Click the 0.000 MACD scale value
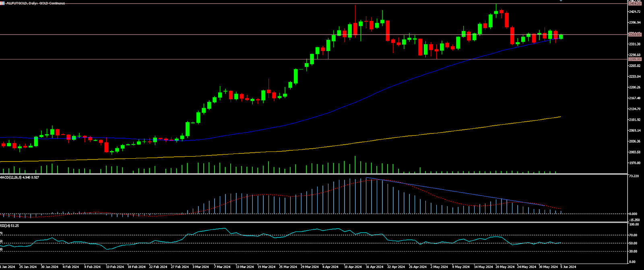This screenshot has height=270, width=644. (x=633, y=214)
